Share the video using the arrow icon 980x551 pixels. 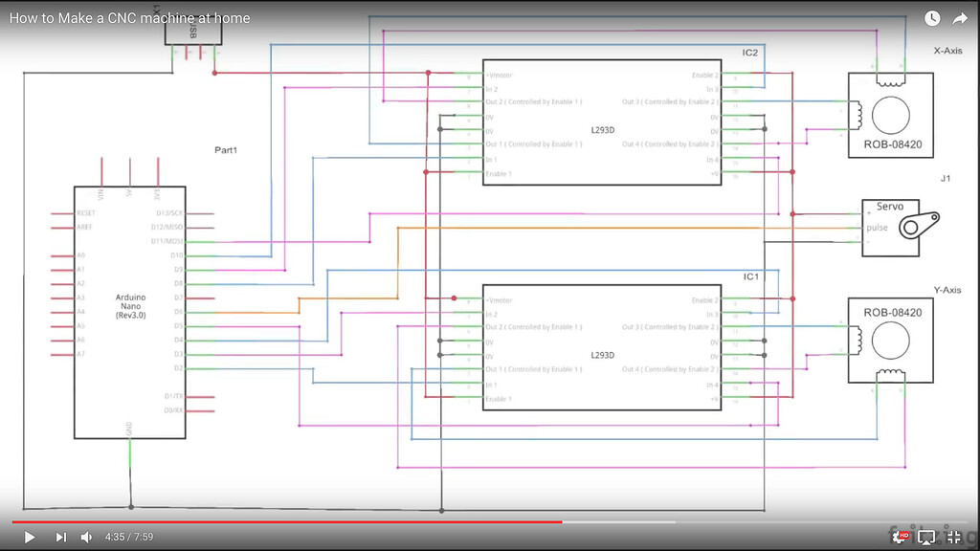[960, 17]
